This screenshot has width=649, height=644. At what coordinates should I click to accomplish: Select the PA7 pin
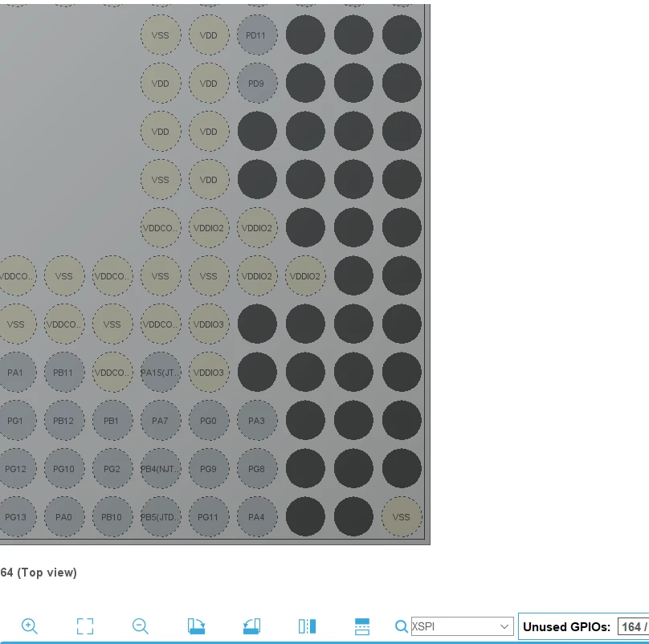[x=160, y=421]
